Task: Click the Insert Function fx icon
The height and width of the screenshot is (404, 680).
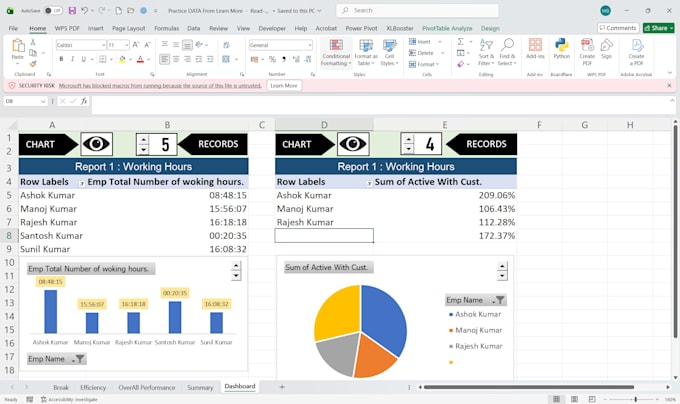Action: 84,101
